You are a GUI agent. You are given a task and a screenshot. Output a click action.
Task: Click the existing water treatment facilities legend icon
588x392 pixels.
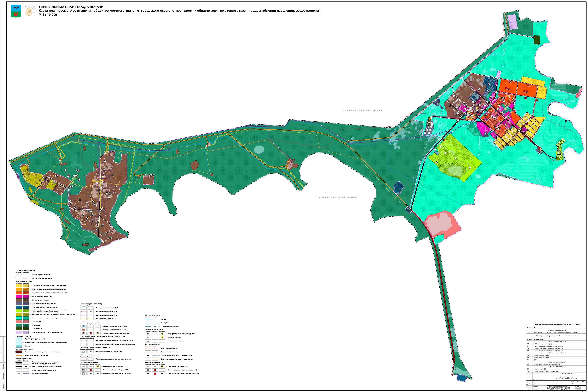click(148, 334)
